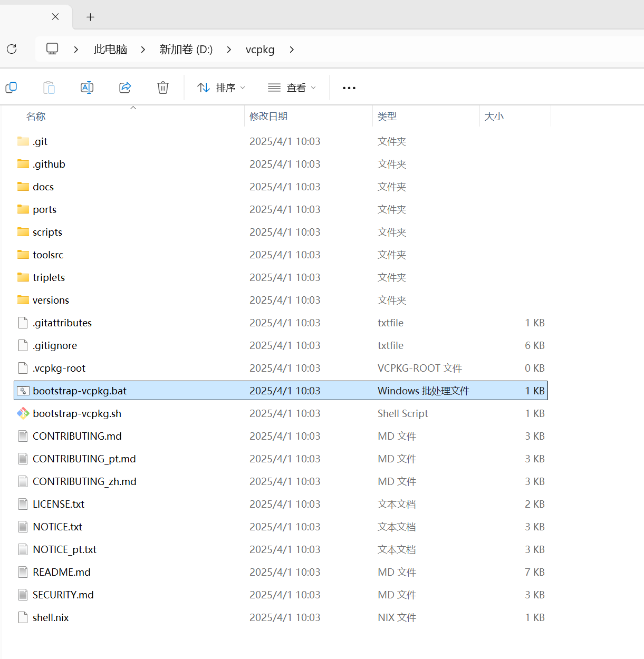Click the bootstrap-vcpkg.sh Git icon
Screen dimensions: 644x659
(x=23, y=413)
